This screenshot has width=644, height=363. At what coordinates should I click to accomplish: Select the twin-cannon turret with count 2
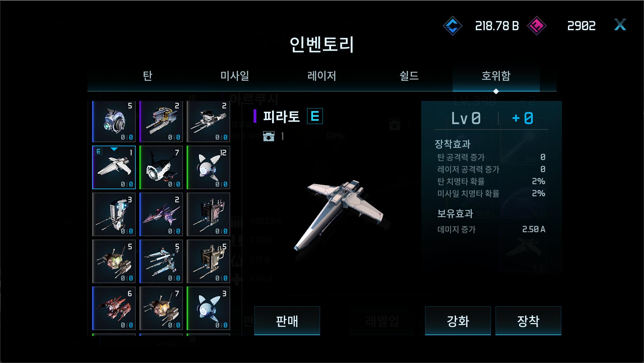tap(161, 121)
